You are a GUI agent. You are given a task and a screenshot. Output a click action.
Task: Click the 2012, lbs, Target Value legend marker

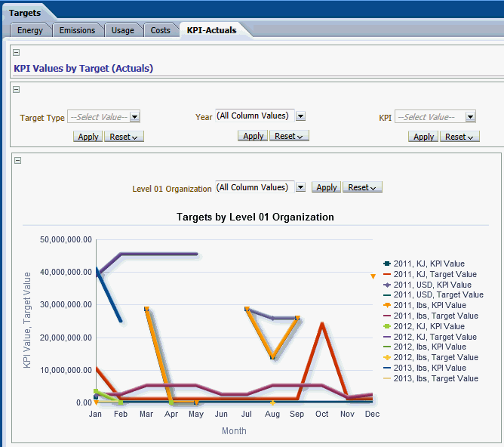(x=387, y=357)
